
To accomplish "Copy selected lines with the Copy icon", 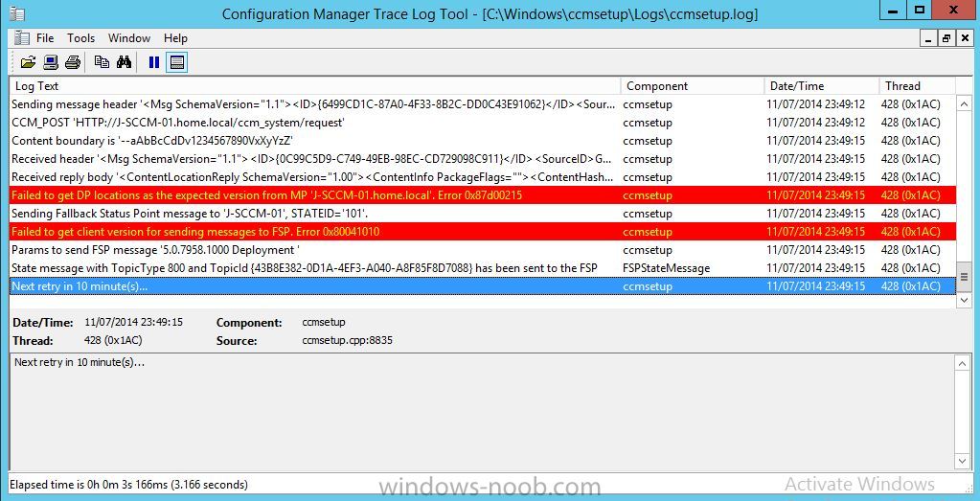I will tap(102, 62).
